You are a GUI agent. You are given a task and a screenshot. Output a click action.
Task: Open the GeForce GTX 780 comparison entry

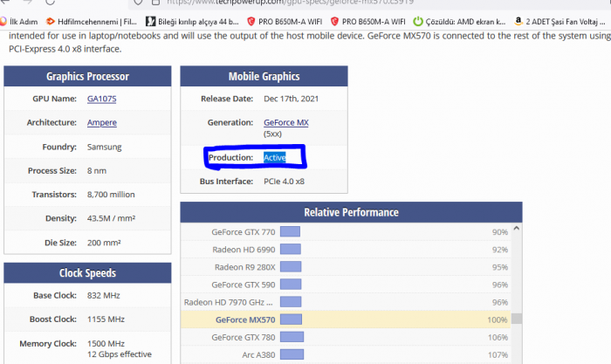[x=243, y=337]
